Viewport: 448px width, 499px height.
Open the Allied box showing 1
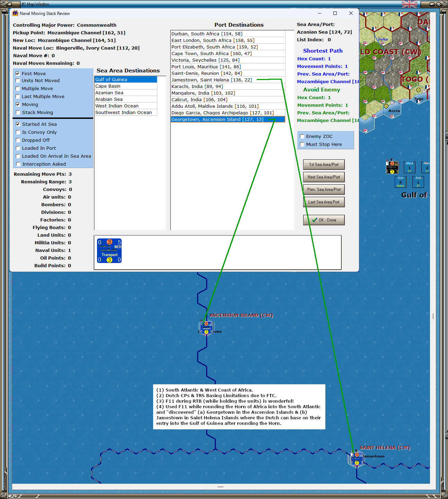(x=409, y=167)
